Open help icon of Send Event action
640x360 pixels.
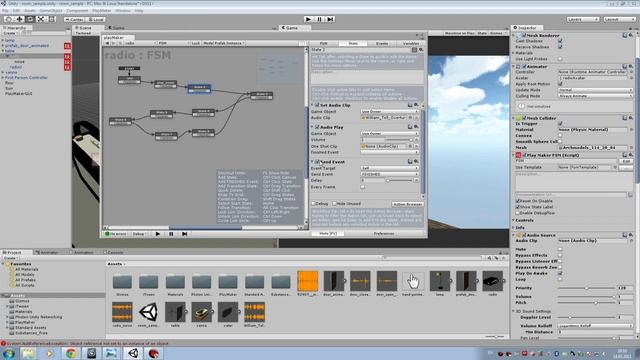[410, 162]
